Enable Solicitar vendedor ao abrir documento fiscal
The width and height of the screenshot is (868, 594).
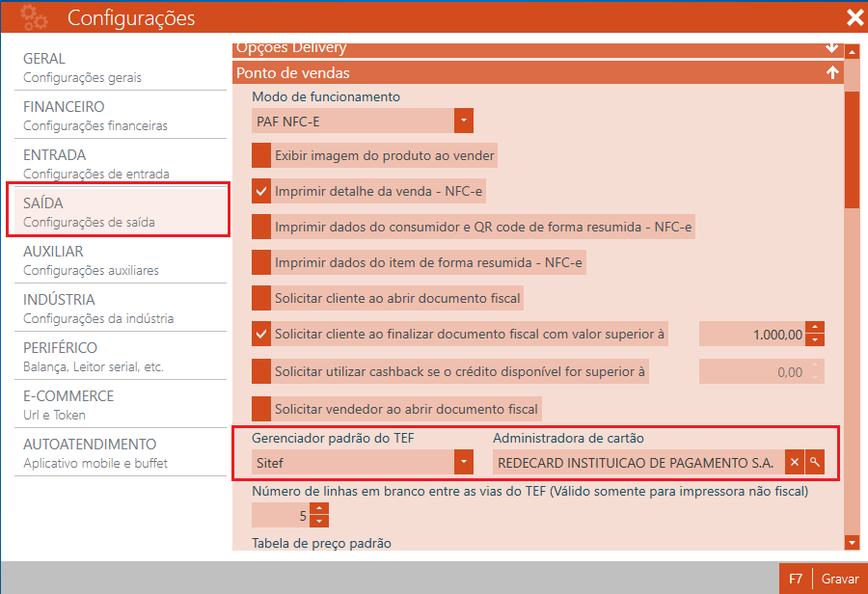[261, 407]
